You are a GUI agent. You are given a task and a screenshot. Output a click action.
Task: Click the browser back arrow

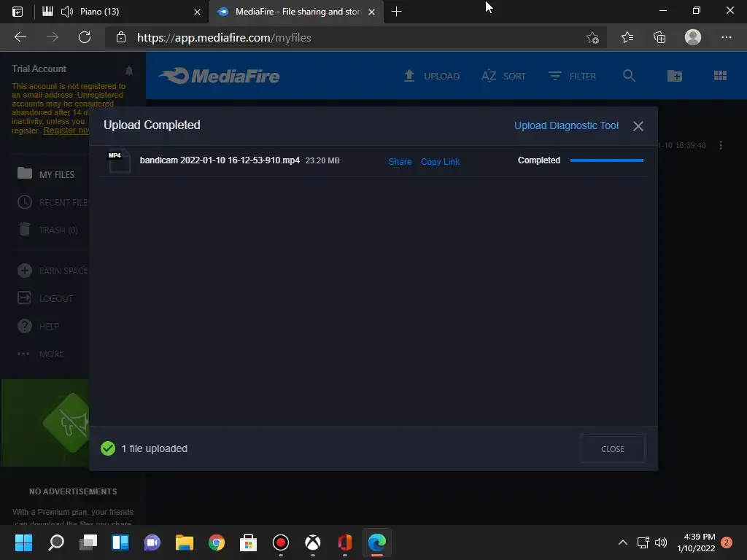20,37
